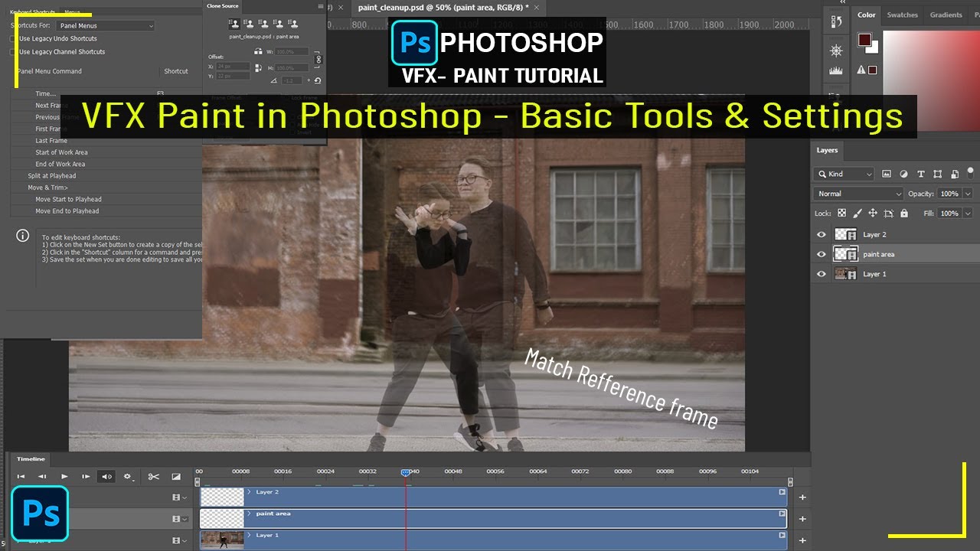
Task: Click background color swatch
Action: (x=874, y=48)
